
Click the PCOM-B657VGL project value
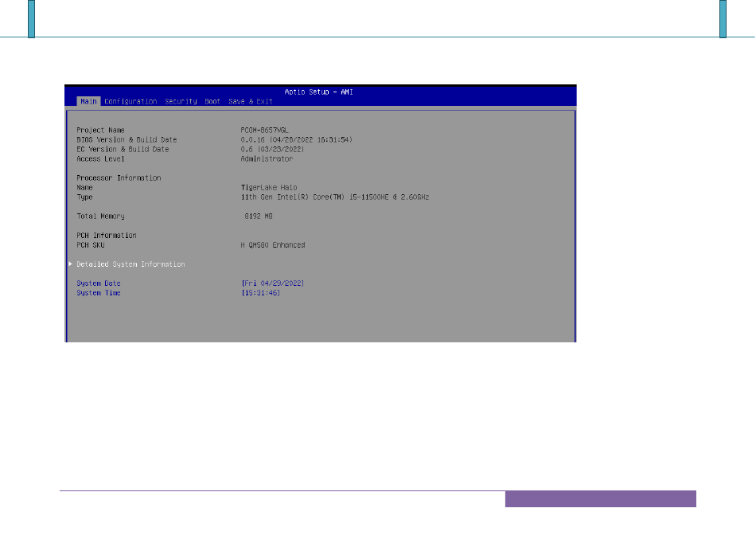[265, 131]
